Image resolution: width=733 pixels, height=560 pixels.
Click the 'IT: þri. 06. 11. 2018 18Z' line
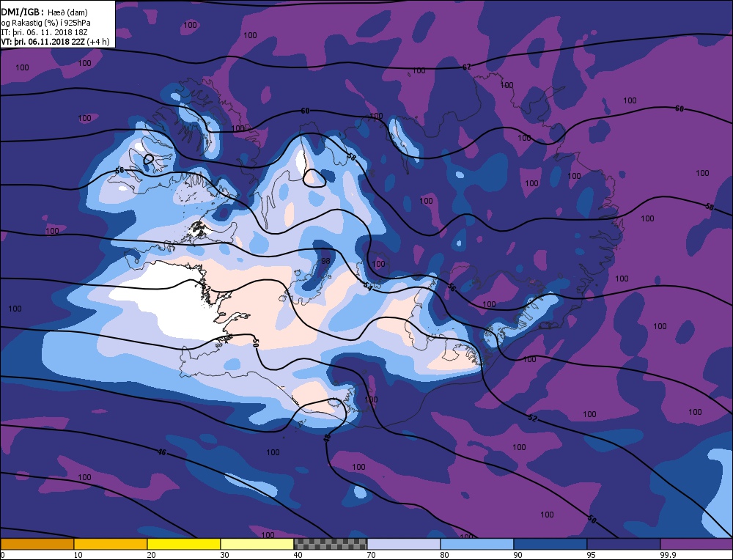click(x=44, y=32)
